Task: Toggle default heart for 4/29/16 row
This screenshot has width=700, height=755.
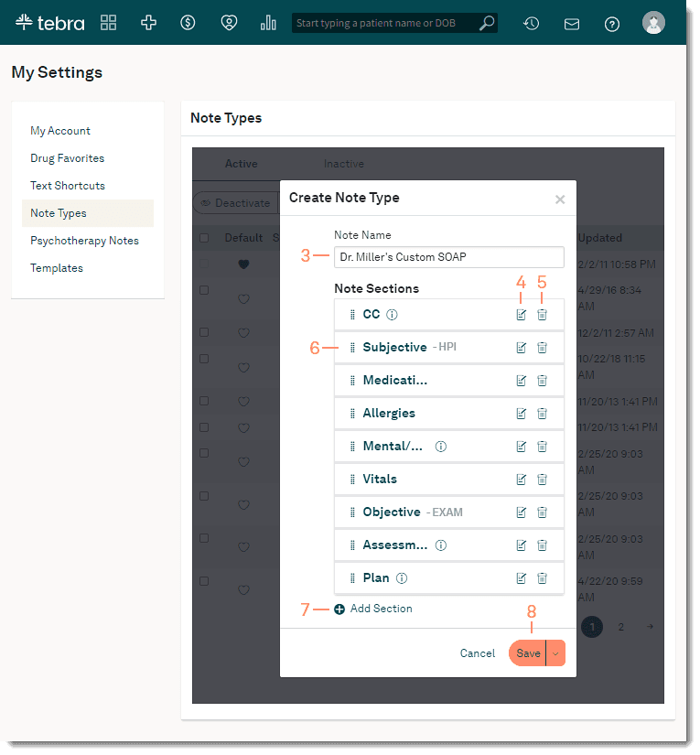Action: (243, 299)
